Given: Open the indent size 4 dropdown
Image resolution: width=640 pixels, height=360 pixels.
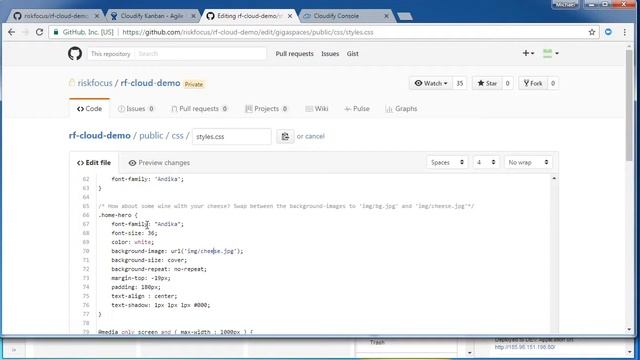Looking at the screenshot, I should point(486,162).
